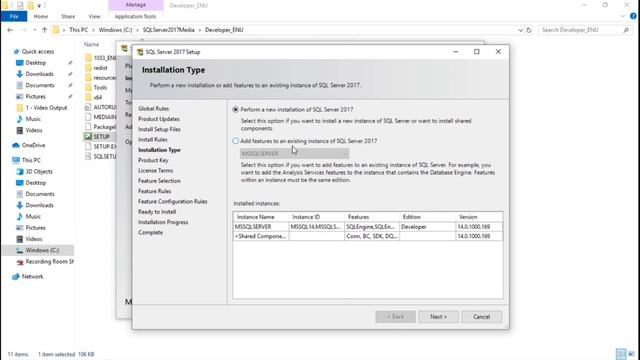Click the Instance ID column header
This screenshot has width=640, height=360.
(317, 217)
